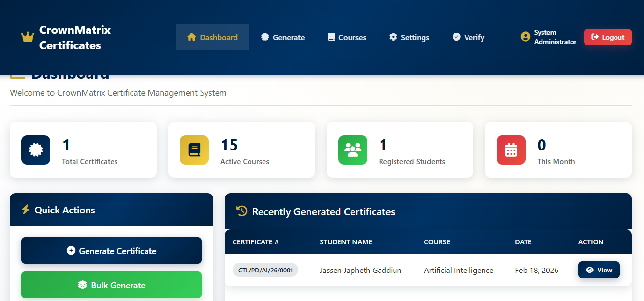Open the Settings nav tab
The width and height of the screenshot is (644, 301).
point(409,37)
